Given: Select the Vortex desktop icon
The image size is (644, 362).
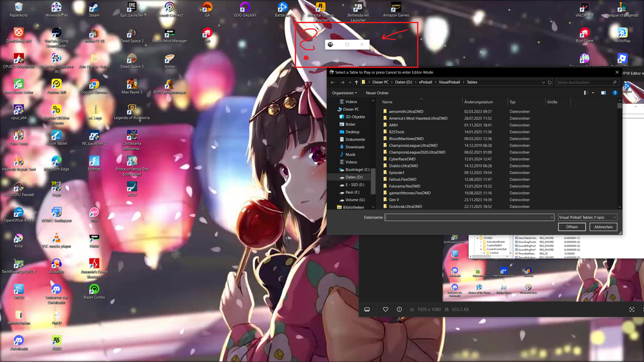Looking at the screenshot, I should coord(169,61).
